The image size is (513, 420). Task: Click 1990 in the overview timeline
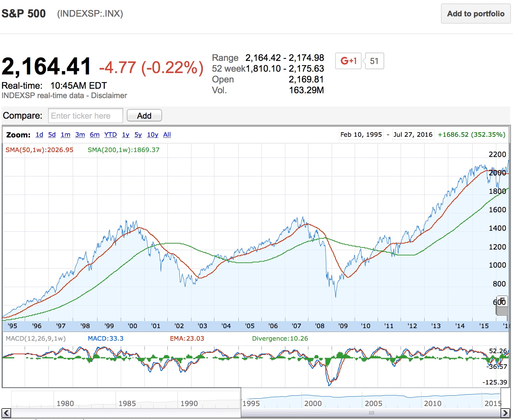coord(189,403)
